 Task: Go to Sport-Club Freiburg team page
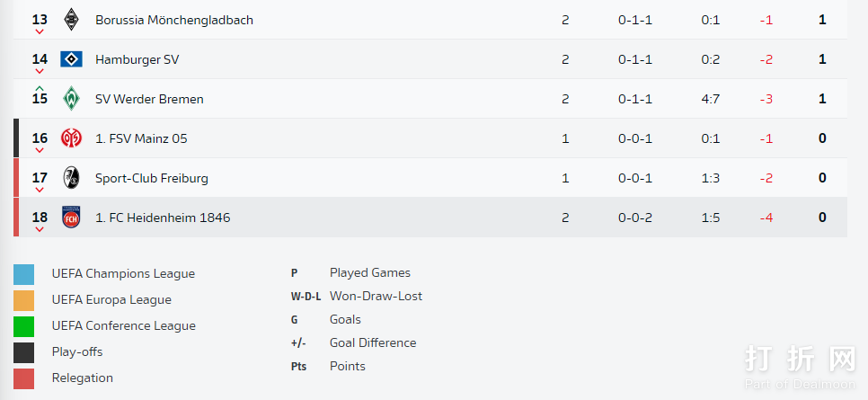tap(152, 178)
